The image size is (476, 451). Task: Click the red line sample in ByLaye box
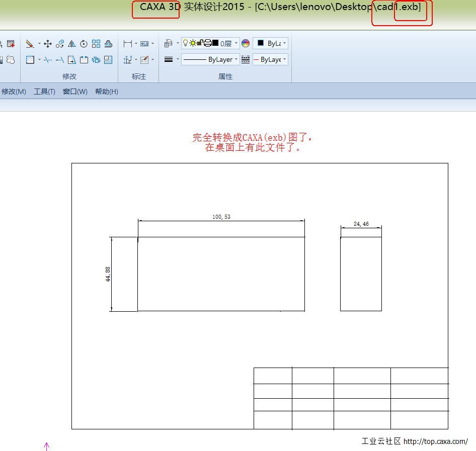pyautogui.click(x=256, y=59)
